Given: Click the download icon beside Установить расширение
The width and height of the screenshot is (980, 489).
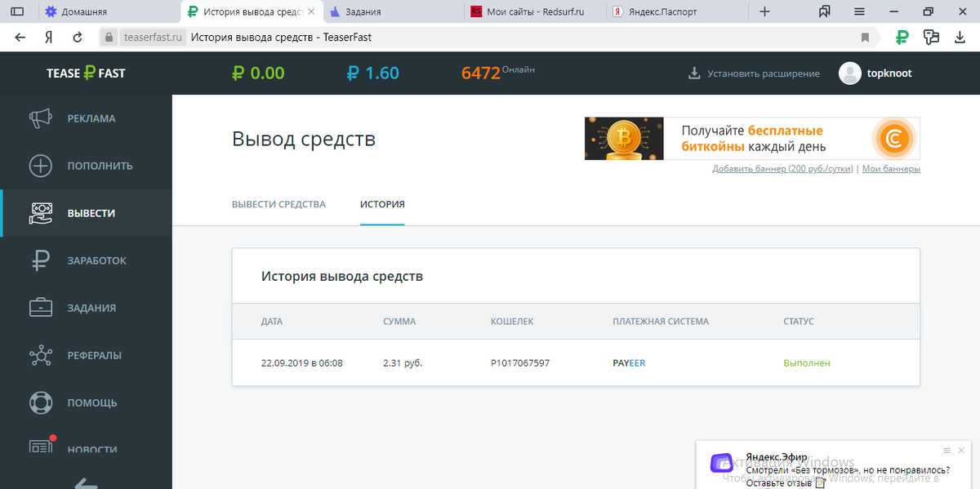Looking at the screenshot, I should [694, 73].
